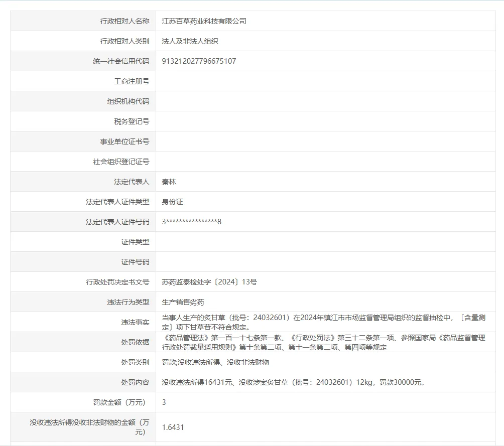Click penalty content starting 没收违法所得16431元

[x=293, y=382]
